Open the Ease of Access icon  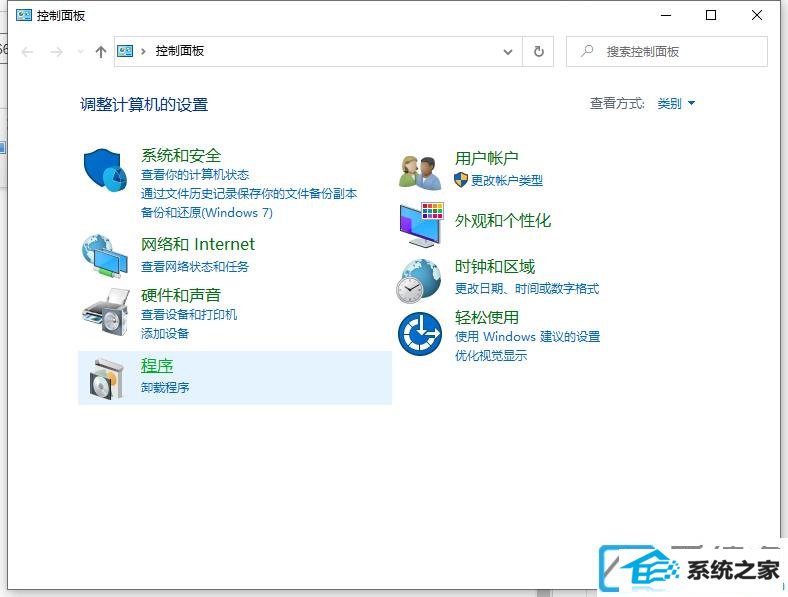(x=420, y=334)
